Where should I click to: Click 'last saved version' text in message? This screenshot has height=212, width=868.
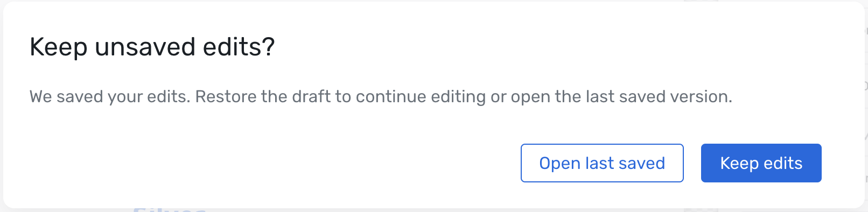pyautogui.click(x=659, y=97)
